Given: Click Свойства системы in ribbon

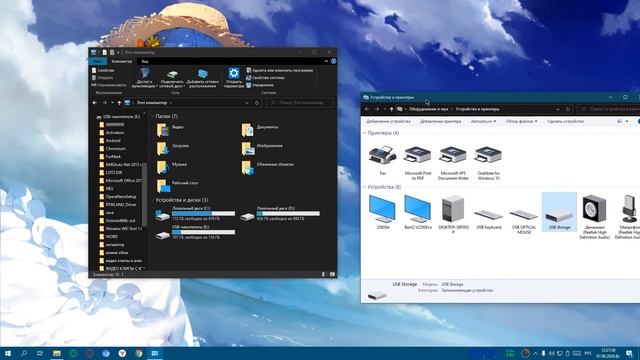Looking at the screenshot, I should click(265, 78).
